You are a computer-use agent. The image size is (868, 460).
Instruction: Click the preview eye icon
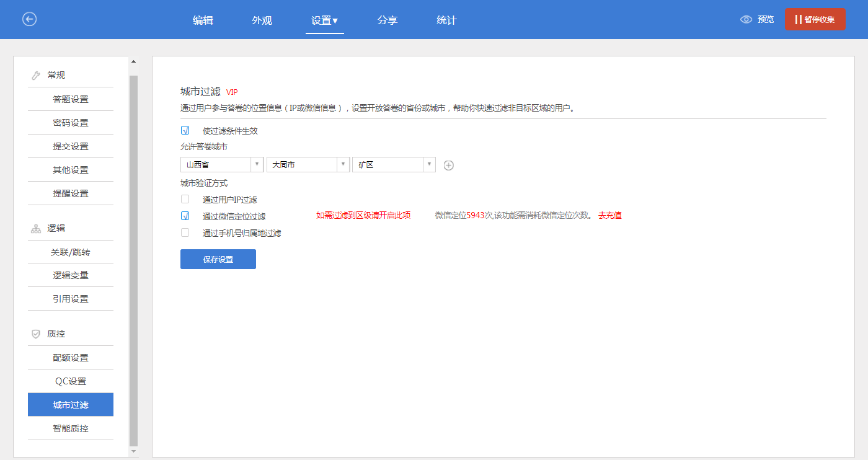coord(746,19)
